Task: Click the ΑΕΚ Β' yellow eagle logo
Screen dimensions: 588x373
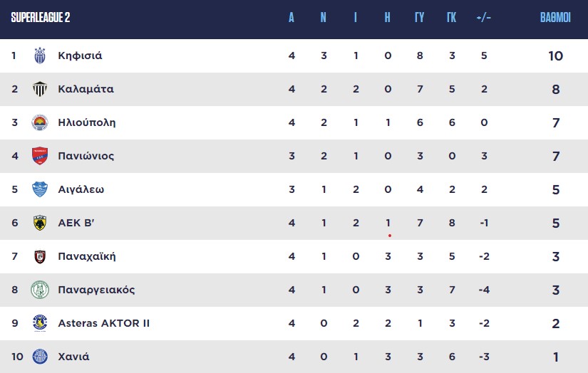Action: pyautogui.click(x=40, y=223)
